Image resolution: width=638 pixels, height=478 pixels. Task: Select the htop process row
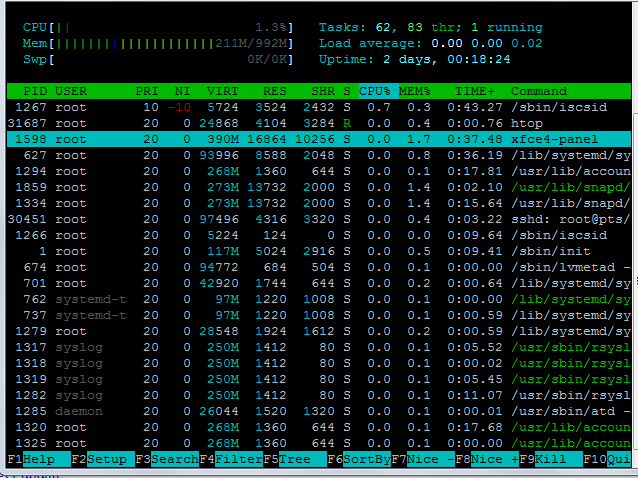click(x=320, y=123)
